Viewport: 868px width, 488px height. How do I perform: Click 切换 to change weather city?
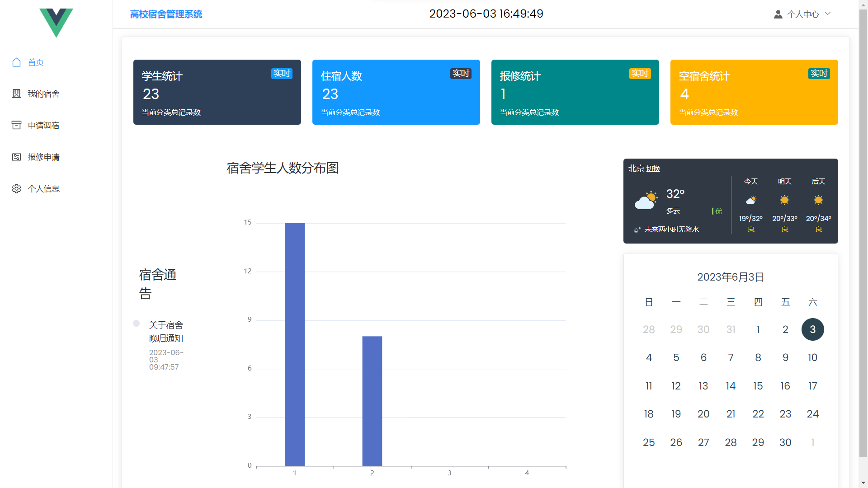click(653, 169)
